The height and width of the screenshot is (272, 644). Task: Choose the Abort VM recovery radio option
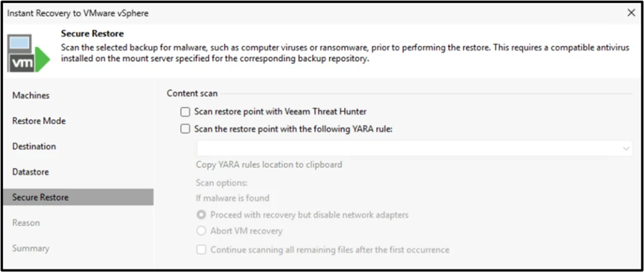[x=201, y=231]
